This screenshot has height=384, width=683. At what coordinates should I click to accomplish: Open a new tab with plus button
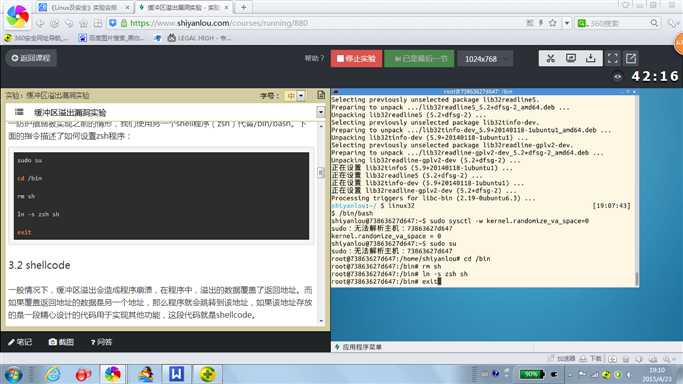coord(243,7)
